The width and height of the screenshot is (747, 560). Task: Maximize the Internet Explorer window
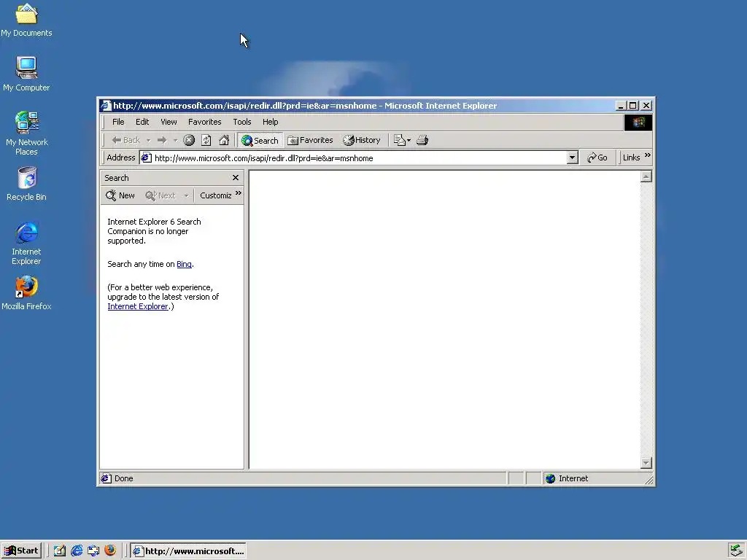click(633, 106)
